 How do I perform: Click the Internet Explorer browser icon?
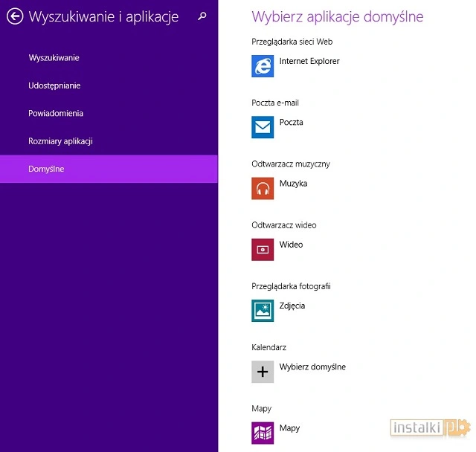263,66
